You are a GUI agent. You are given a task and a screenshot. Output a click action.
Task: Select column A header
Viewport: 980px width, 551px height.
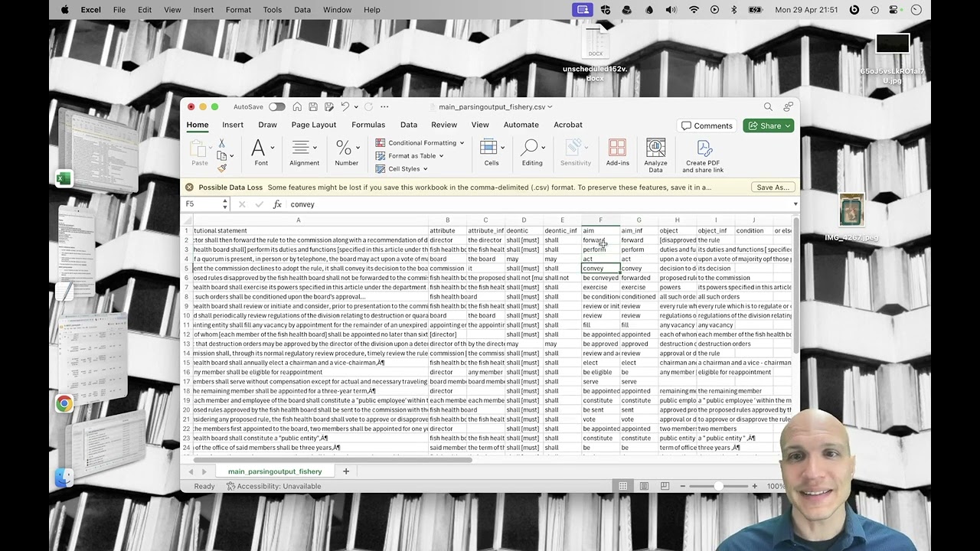[299, 220]
